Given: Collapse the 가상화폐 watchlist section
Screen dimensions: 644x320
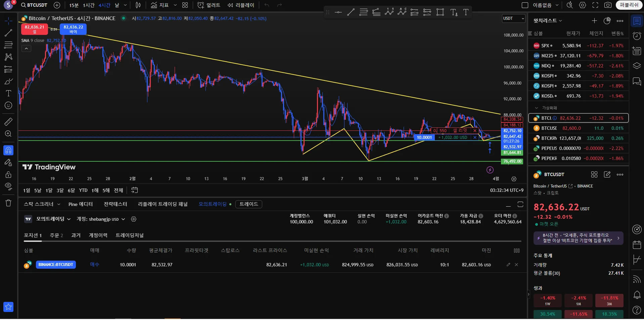Looking at the screenshot, I should tap(536, 108).
